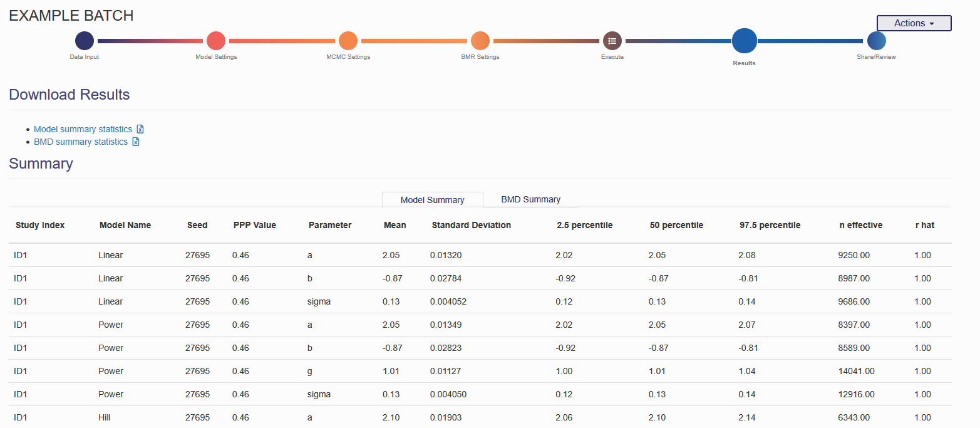Open the Actions dropdown menu

tap(914, 23)
